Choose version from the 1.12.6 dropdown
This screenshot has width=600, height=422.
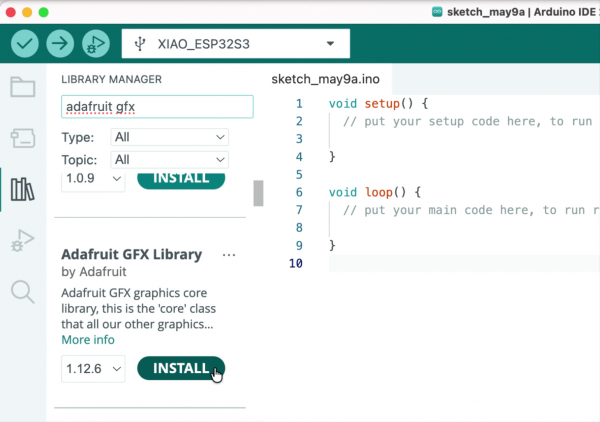coord(93,369)
